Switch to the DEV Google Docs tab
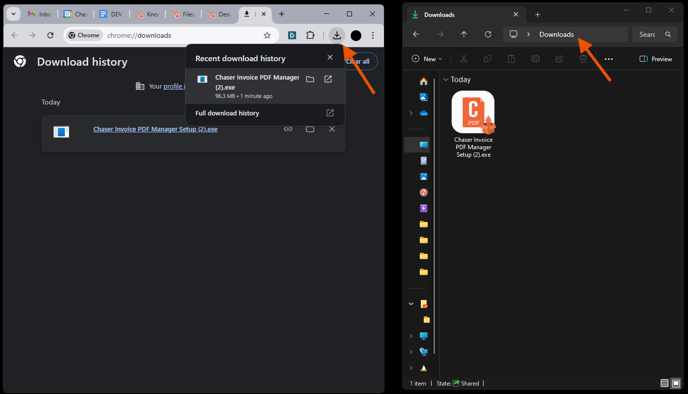The height and width of the screenshot is (394, 688). coord(111,14)
